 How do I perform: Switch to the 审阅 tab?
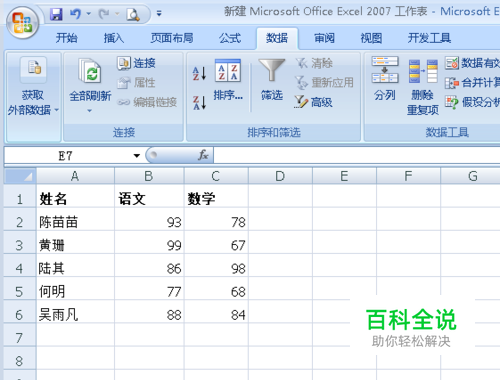[x=324, y=38]
